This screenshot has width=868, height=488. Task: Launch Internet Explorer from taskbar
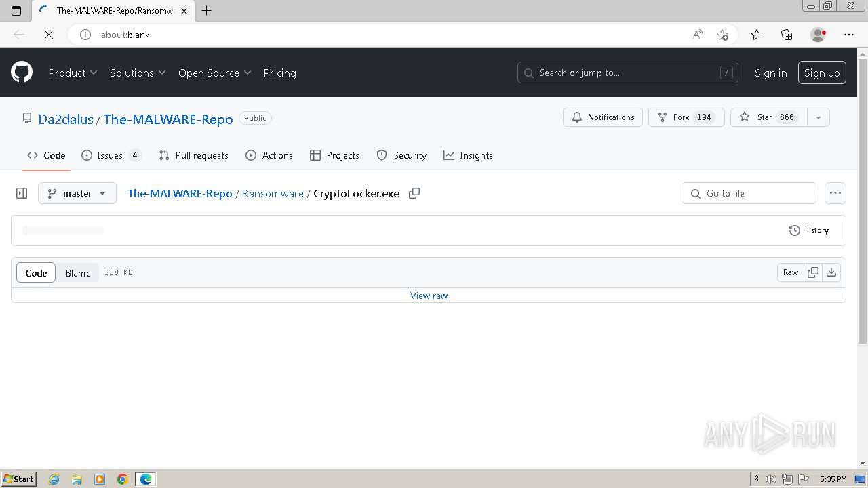[x=54, y=479]
